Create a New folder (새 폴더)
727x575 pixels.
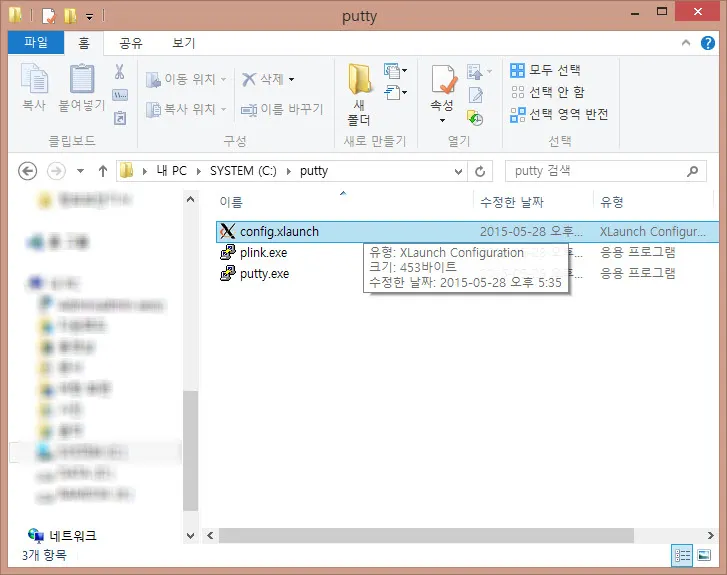[x=359, y=95]
